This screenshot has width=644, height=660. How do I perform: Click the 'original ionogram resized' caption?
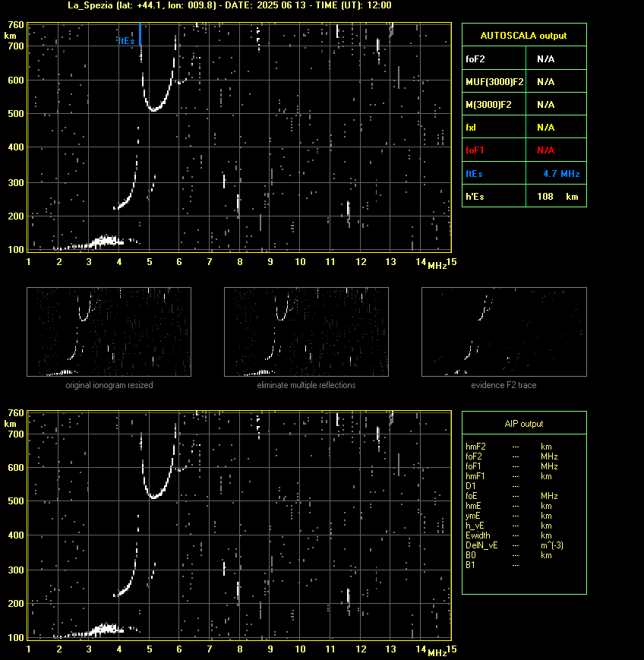109,385
